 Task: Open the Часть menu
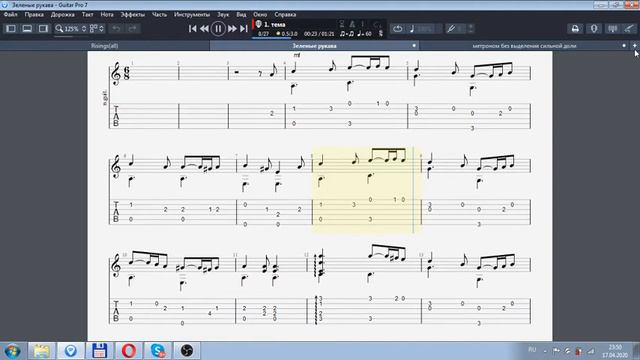pyautogui.click(x=160, y=14)
